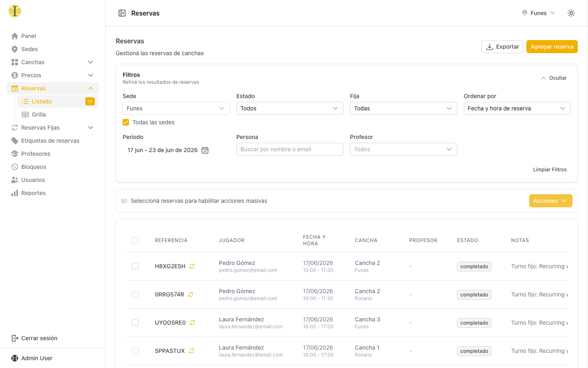This screenshot has width=588, height=368.
Task: Click the Listado list icon
Action: pos(25,101)
